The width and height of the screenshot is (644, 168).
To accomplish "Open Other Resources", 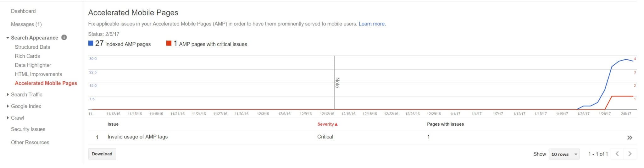I will [x=30, y=142].
